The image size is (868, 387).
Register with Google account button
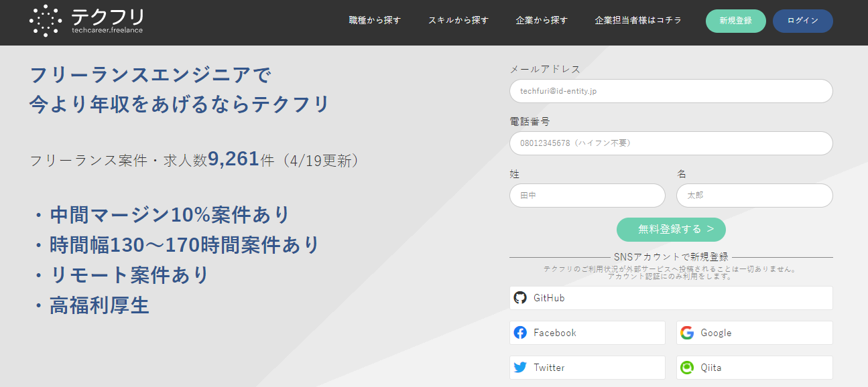point(755,333)
